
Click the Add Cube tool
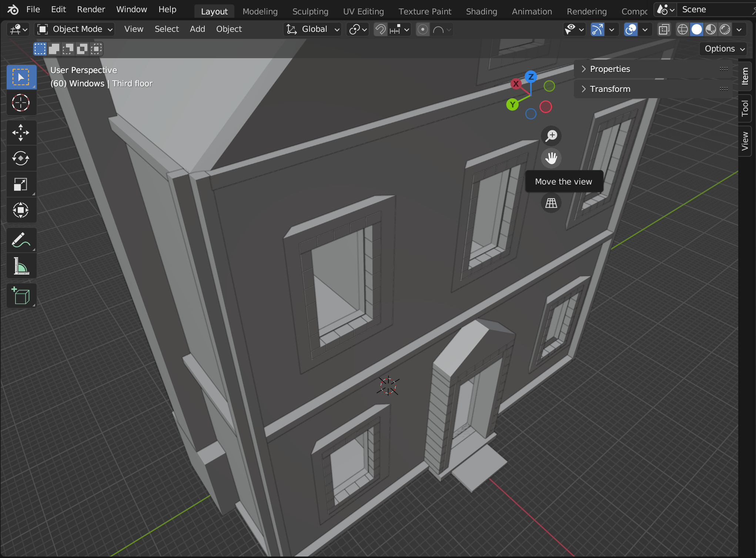click(21, 296)
